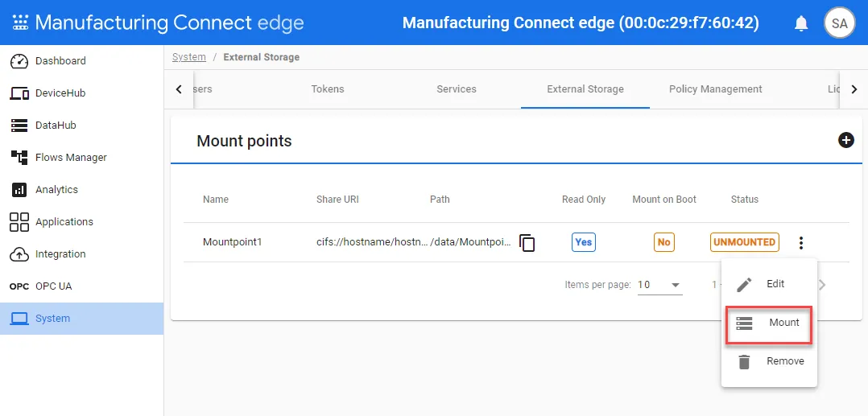Image resolution: width=868 pixels, height=416 pixels.
Task: Open Analytics from the sidebar
Action: (82, 190)
